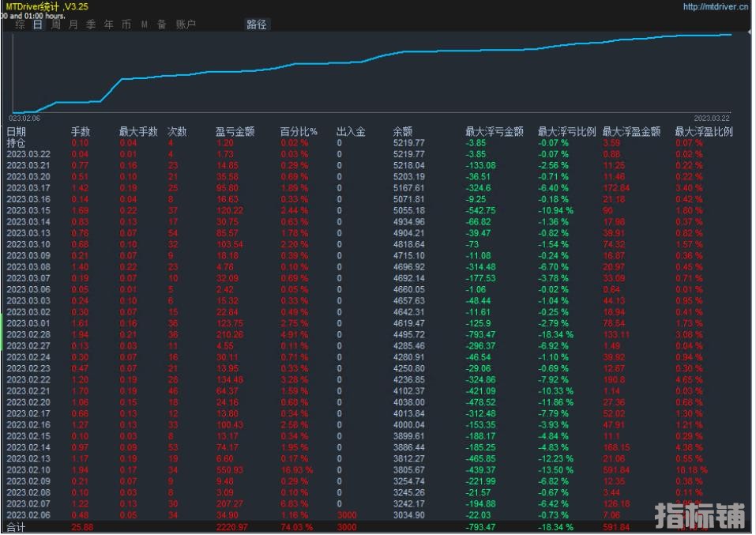Click balance value 3805.67
The width and height of the screenshot is (756, 535).
pyautogui.click(x=409, y=470)
